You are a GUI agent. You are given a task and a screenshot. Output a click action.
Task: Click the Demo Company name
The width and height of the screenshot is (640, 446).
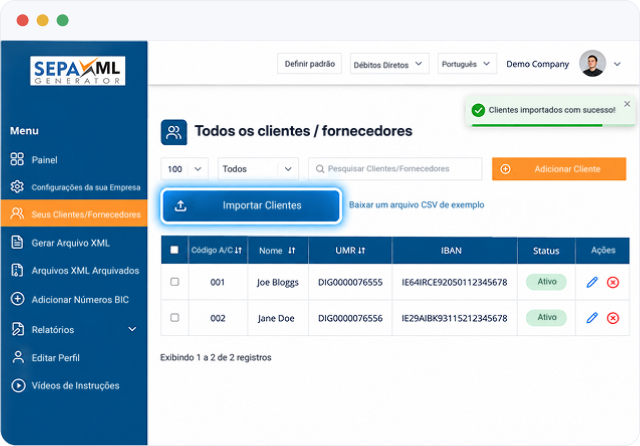coord(538,64)
